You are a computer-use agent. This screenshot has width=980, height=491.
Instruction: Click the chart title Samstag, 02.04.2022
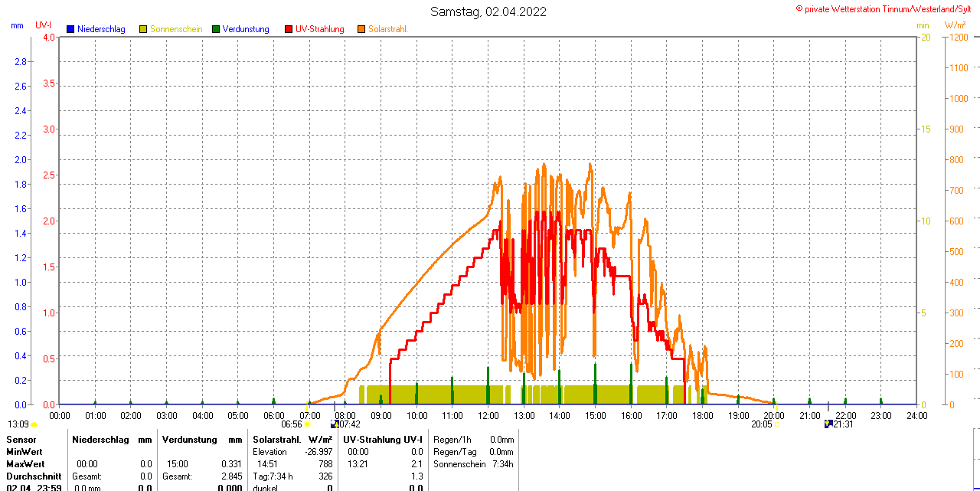coord(488,11)
